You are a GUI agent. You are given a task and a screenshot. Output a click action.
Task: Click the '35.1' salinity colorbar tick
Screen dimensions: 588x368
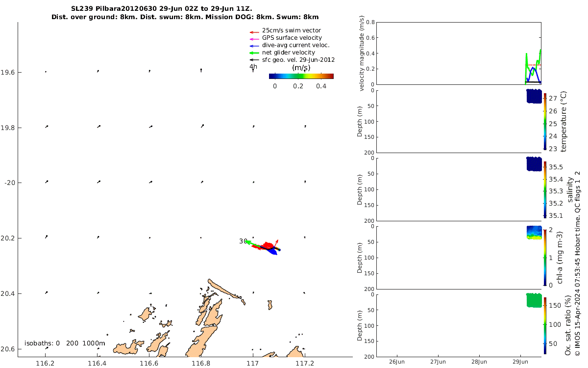(x=555, y=215)
